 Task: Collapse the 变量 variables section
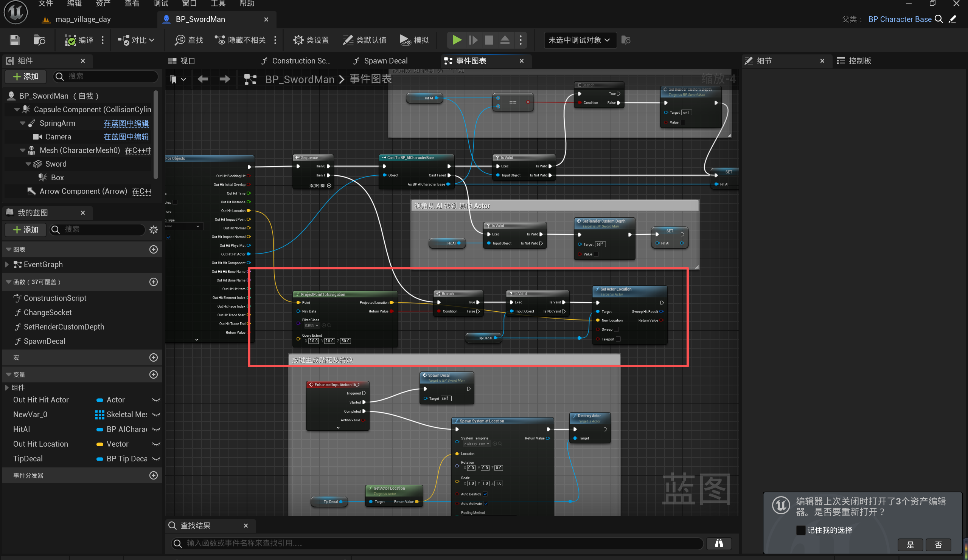click(x=8, y=374)
